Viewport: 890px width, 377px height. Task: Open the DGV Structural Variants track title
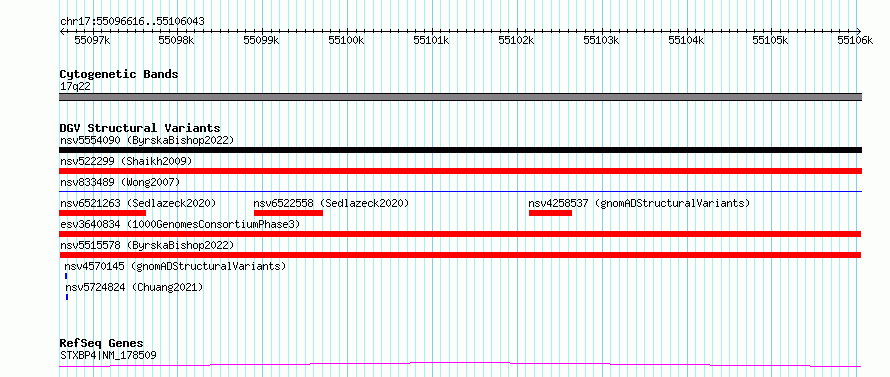pos(140,128)
